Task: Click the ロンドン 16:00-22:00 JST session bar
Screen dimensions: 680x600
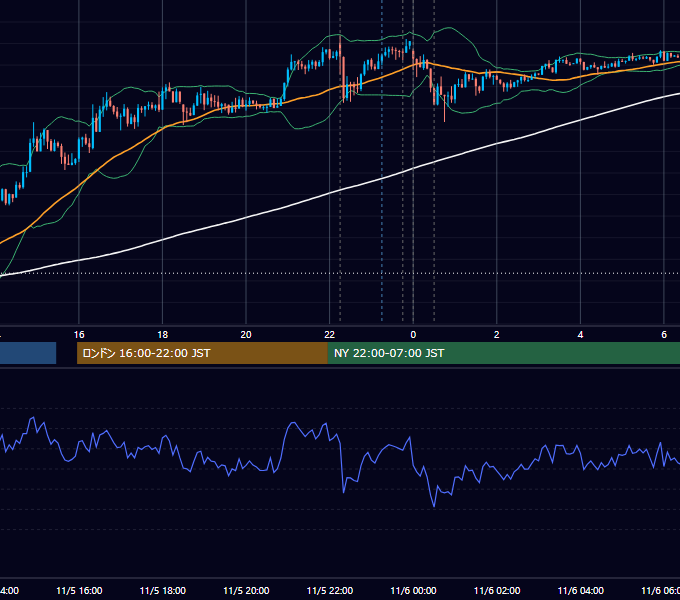Action: tap(202, 353)
